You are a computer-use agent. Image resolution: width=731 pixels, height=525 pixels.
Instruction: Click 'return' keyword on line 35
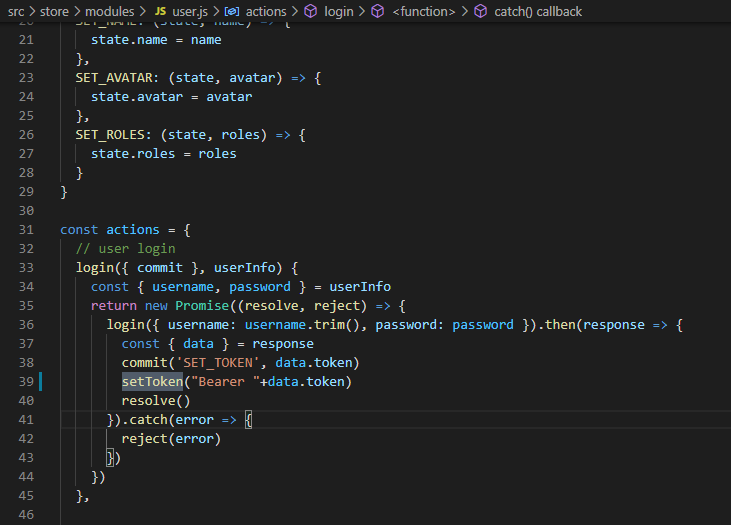point(114,306)
